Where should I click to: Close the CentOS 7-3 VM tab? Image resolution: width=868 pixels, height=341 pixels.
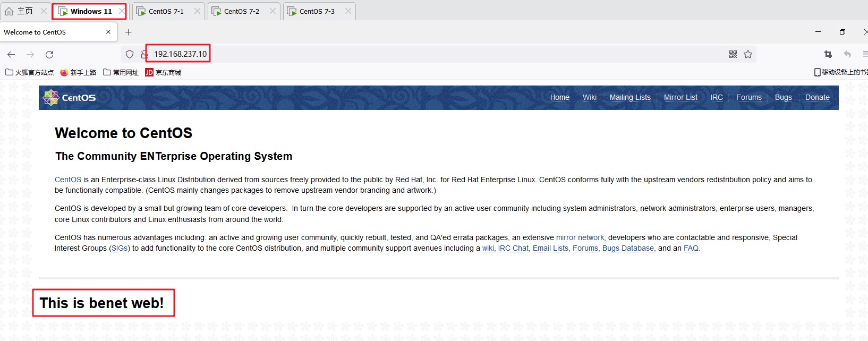click(x=348, y=11)
